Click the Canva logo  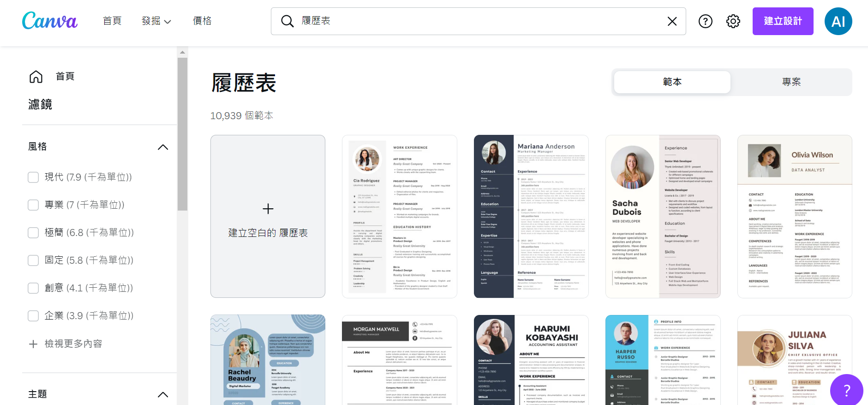[49, 21]
